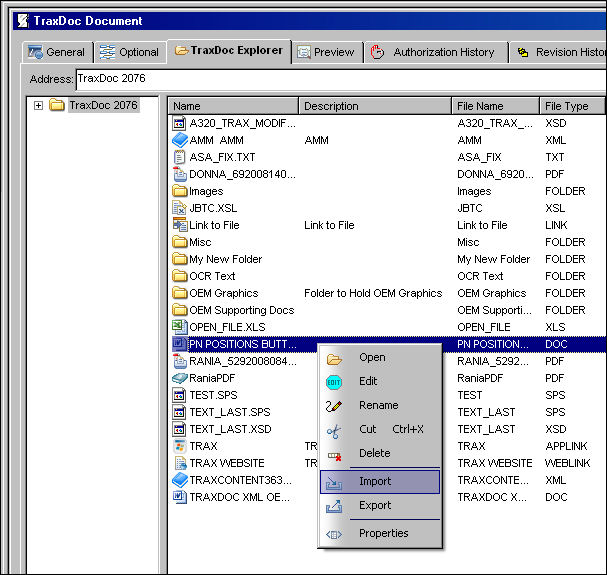The width and height of the screenshot is (607, 575).
Task: Select the 'JBTC.XSL' file name
Action: (x=213, y=208)
